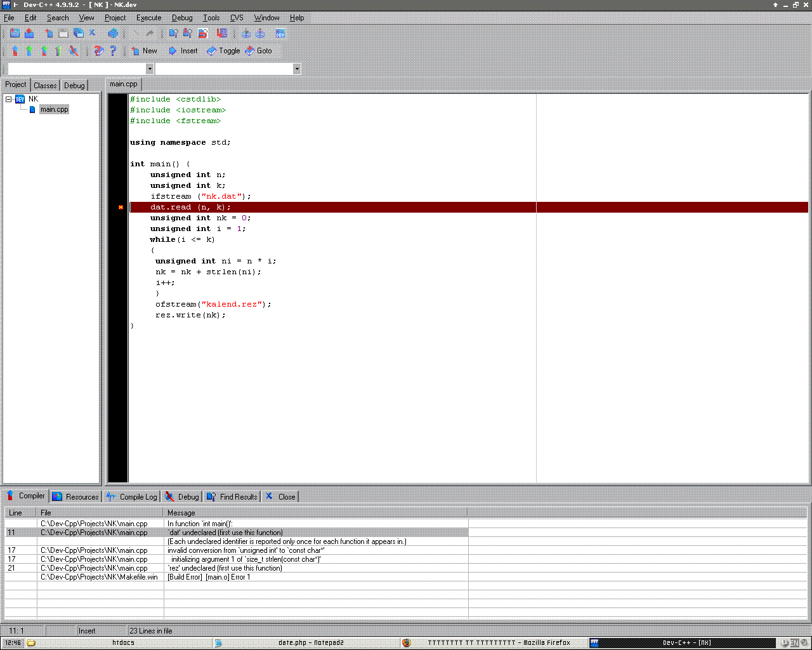Click the Close tab in the bottom panel
Viewport: 812px width, 650px height.
280,496
